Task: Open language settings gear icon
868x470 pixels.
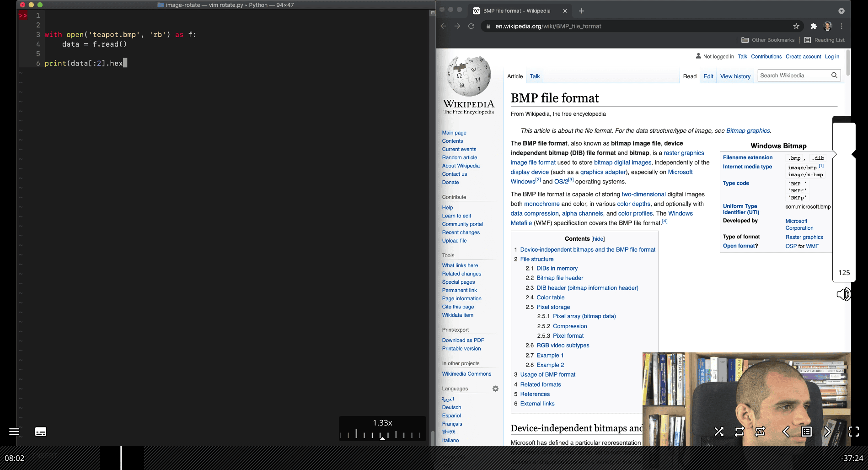Action: [x=495, y=389]
